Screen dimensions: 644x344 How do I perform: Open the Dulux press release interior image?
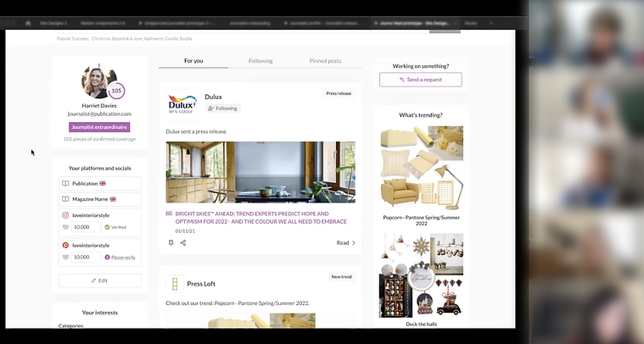point(260,172)
